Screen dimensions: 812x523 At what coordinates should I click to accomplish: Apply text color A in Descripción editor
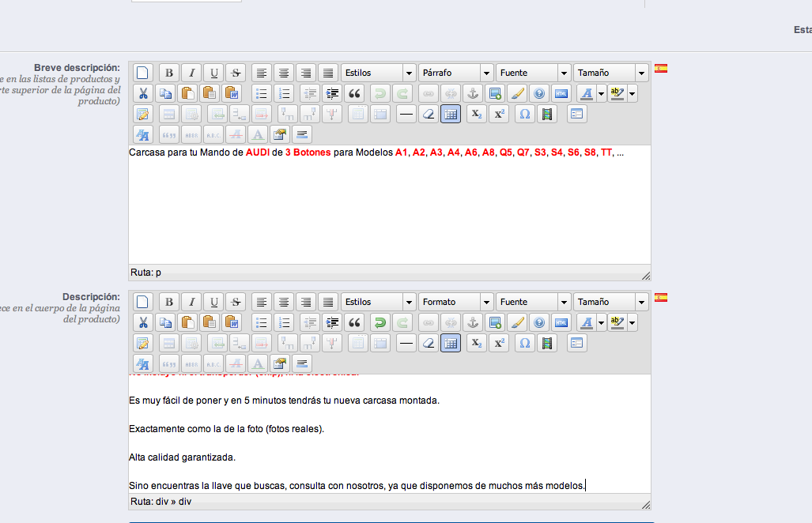tap(586, 323)
